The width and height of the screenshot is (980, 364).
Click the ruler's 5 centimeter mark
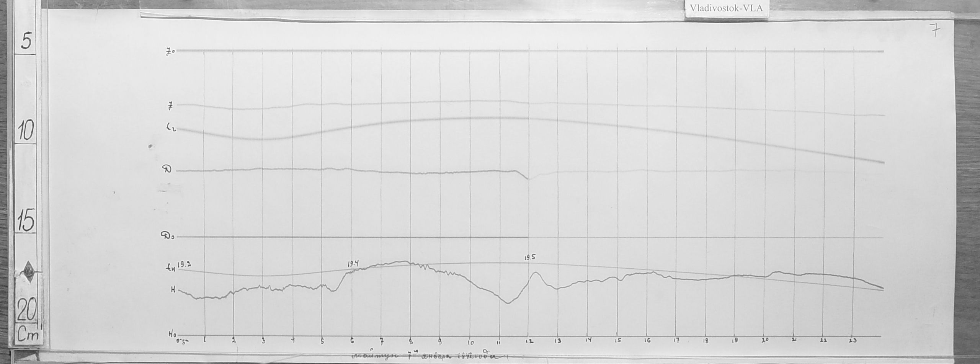[x=26, y=41]
